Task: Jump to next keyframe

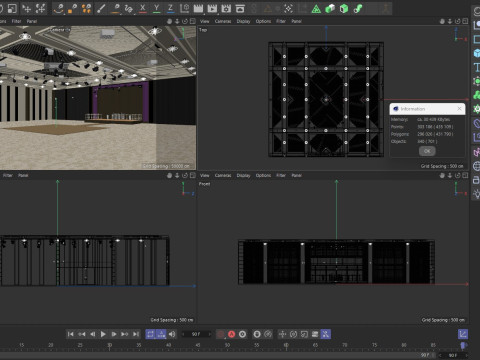Action: (x=125, y=334)
